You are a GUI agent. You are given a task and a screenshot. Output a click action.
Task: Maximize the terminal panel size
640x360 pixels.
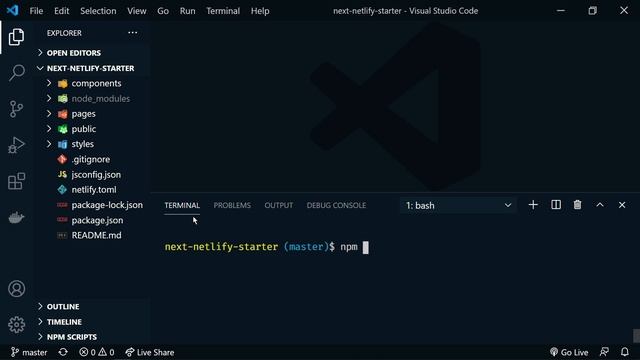click(x=600, y=205)
